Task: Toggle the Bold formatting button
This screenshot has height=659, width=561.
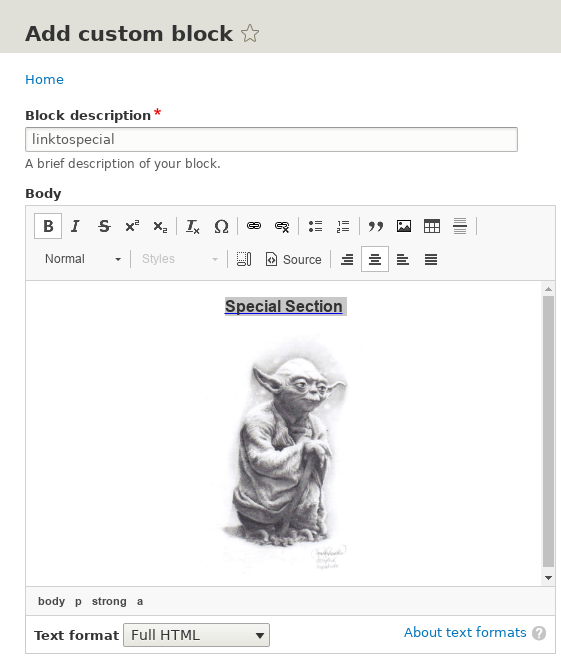Action: click(x=48, y=226)
